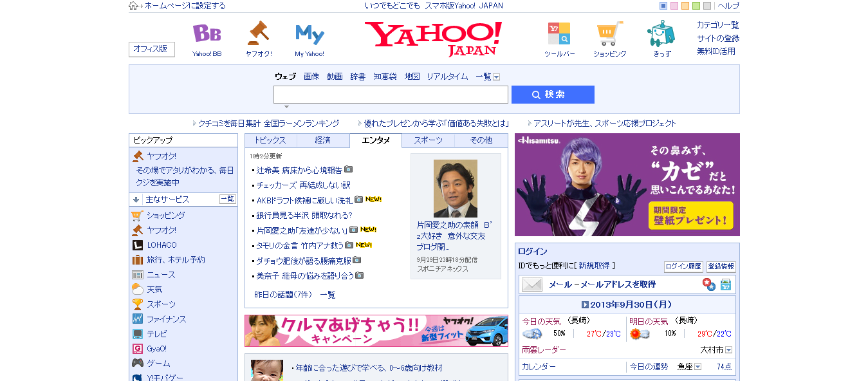
Task: Collapse the 主なサービス section arrow
Action: pyautogui.click(x=136, y=200)
